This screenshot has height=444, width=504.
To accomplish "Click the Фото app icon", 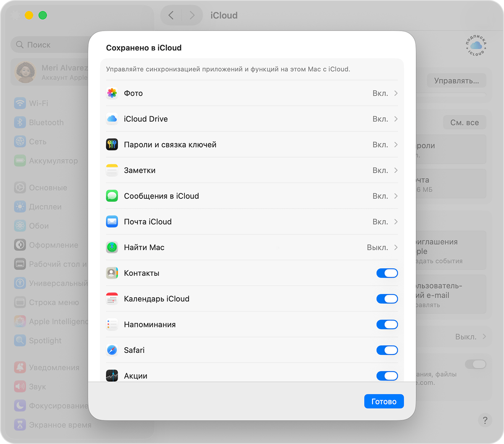I will pos(112,93).
